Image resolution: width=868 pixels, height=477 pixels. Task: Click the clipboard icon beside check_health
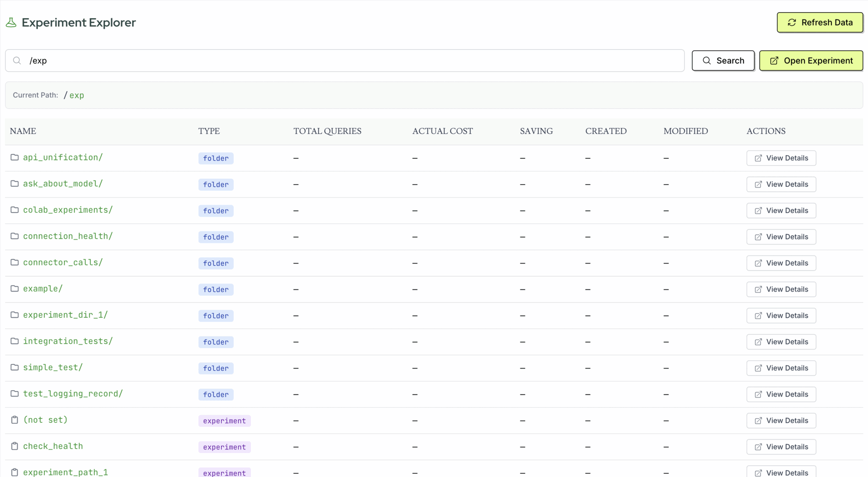click(14, 446)
